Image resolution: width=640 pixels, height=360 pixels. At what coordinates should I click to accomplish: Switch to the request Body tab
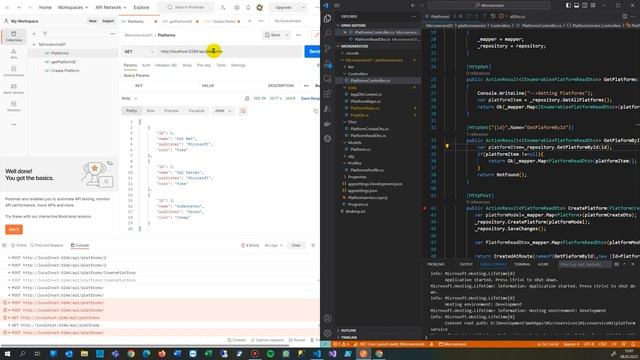(187, 65)
